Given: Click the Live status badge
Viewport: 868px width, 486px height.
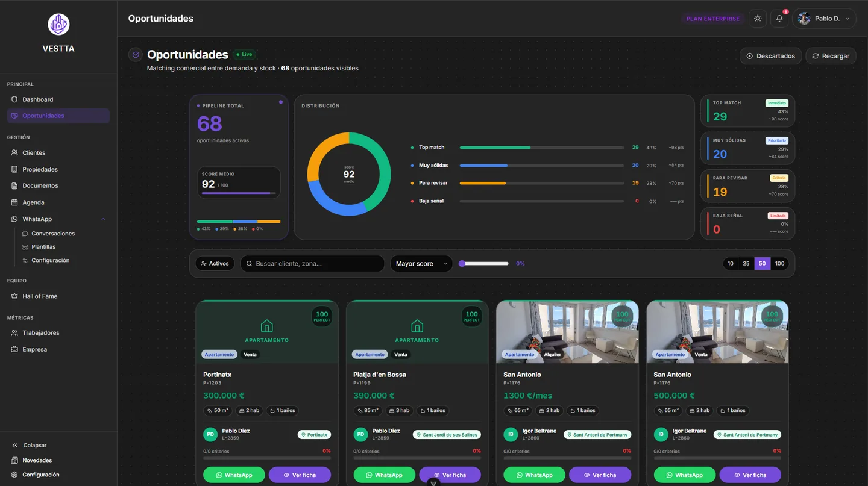Looking at the screenshot, I should click(244, 54).
